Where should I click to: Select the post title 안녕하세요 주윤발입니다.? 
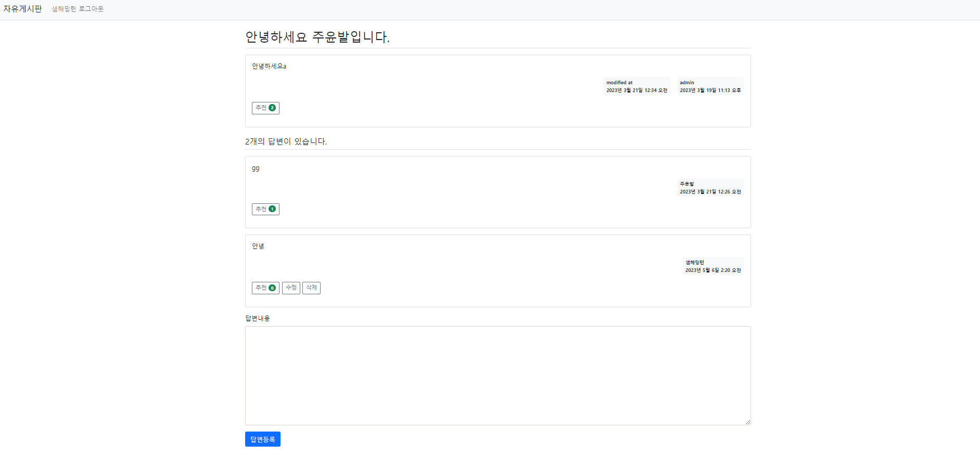pos(319,36)
